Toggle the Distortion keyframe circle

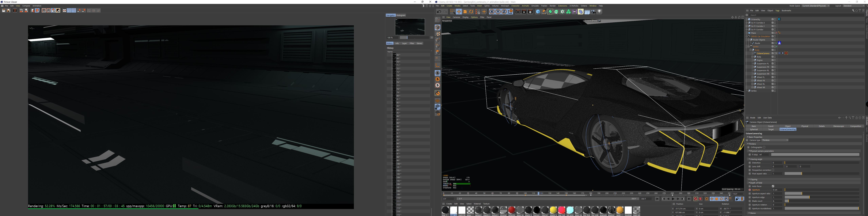tap(750, 163)
